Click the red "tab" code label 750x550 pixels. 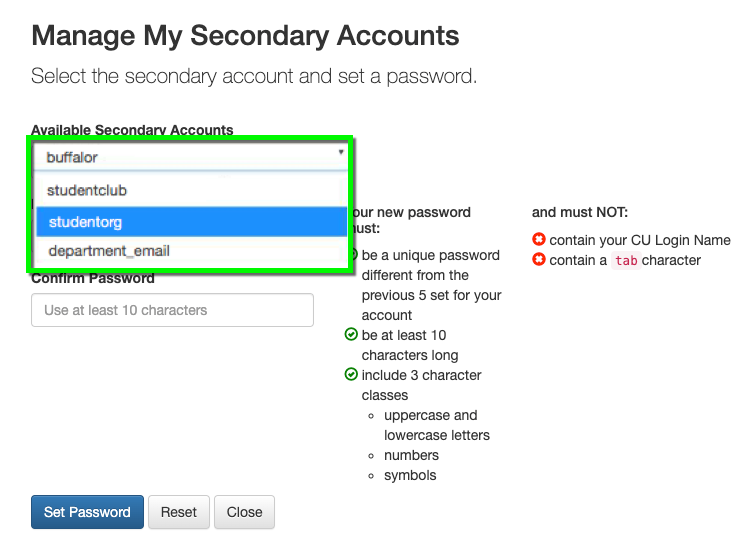click(x=626, y=261)
